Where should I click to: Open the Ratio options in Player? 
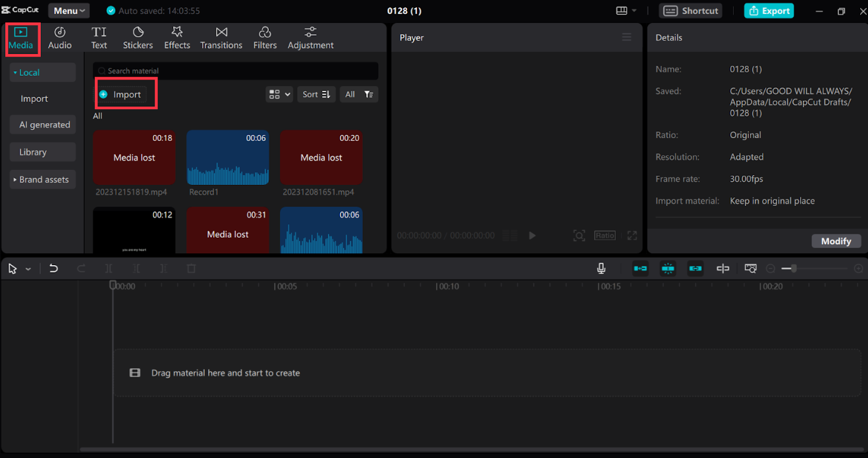(605, 235)
